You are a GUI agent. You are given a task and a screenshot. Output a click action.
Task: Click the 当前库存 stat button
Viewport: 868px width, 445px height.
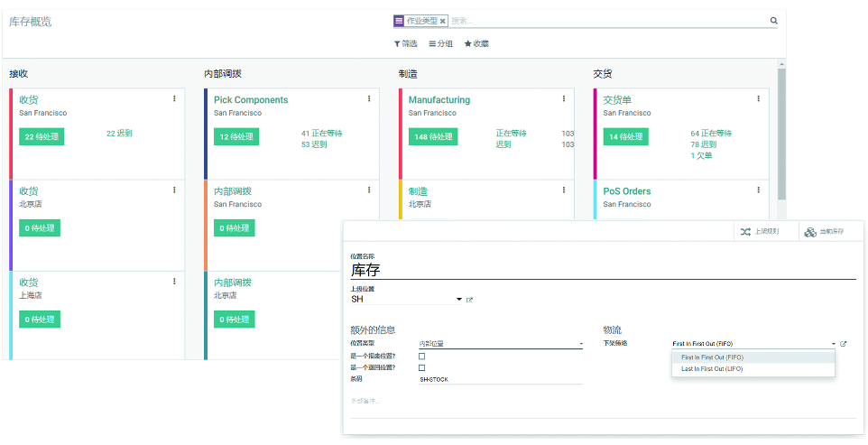click(824, 232)
